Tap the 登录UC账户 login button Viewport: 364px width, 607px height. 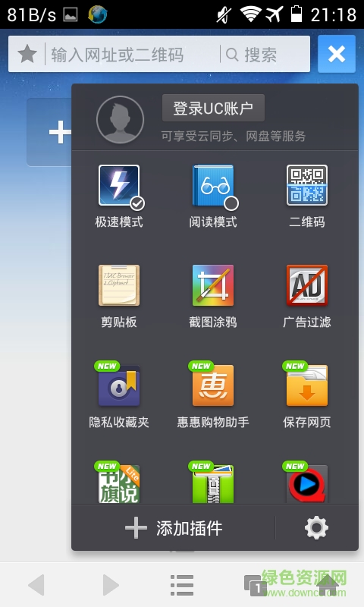coord(214,108)
